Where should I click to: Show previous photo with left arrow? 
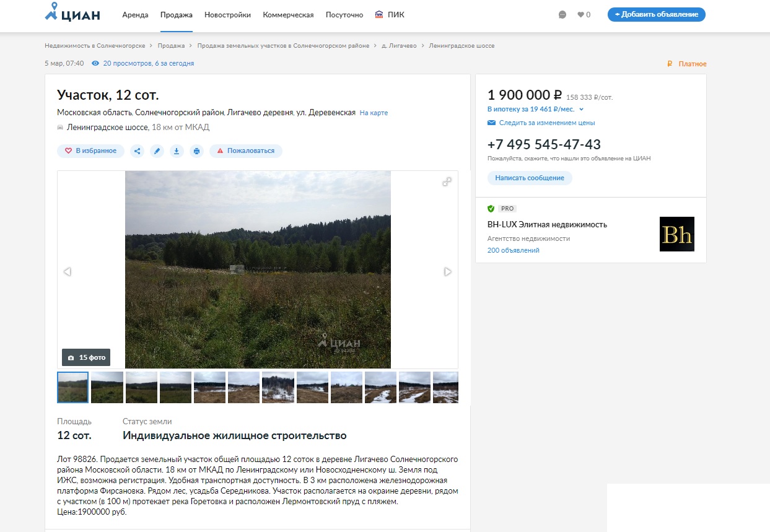[68, 271]
